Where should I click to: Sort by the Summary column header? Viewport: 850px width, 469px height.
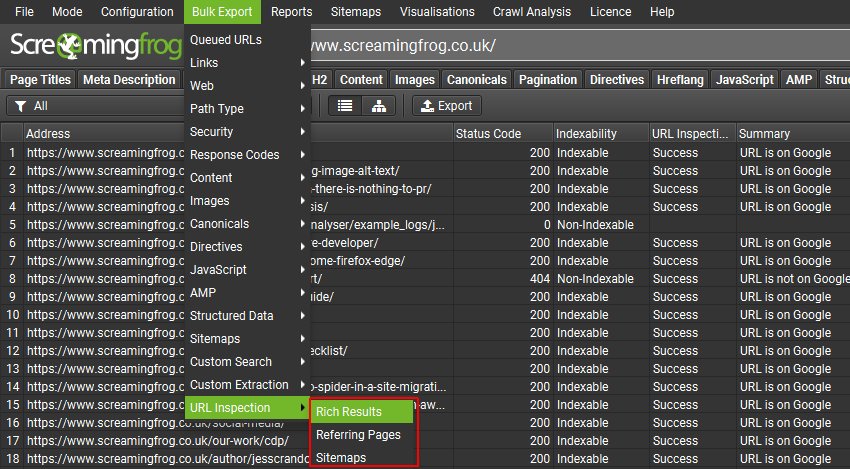tap(793, 133)
